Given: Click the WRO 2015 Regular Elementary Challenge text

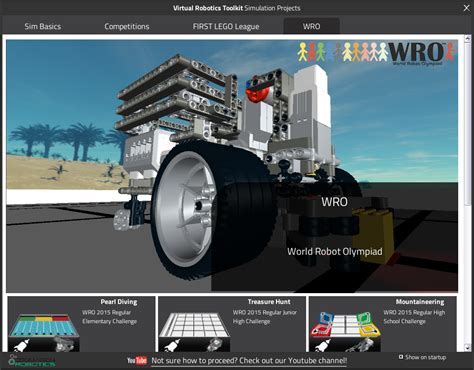Looking at the screenshot, I should click(109, 317).
